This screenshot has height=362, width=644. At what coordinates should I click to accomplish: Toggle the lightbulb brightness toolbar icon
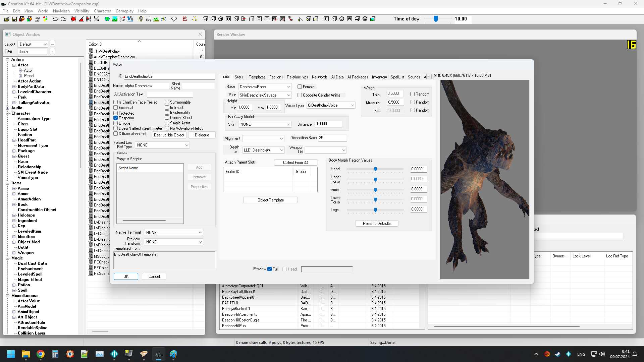(141, 19)
